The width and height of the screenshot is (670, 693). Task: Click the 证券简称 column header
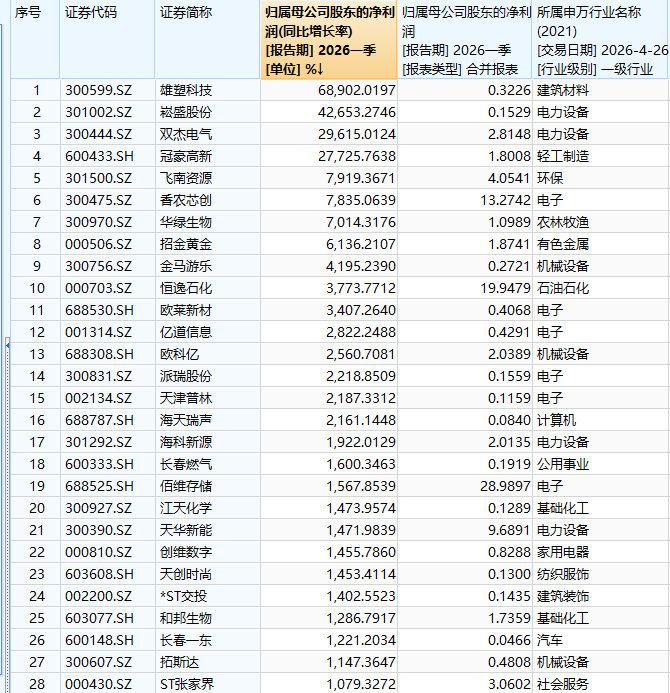coord(184,13)
